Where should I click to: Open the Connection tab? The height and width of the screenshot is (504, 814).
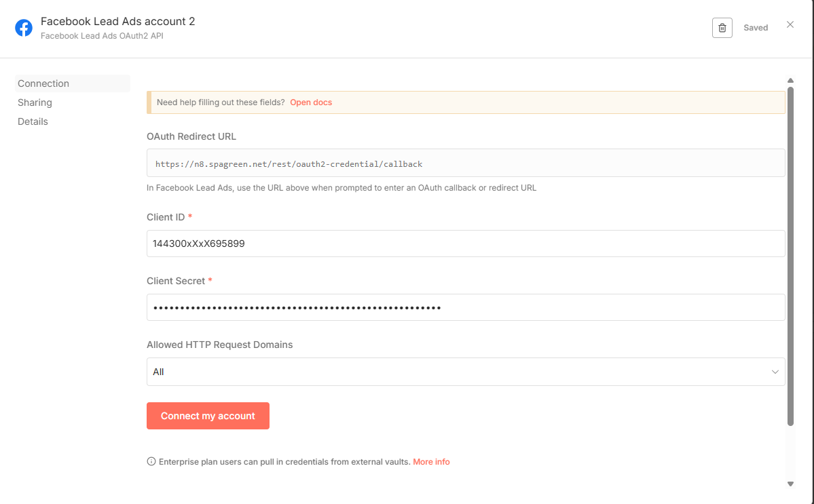point(73,83)
